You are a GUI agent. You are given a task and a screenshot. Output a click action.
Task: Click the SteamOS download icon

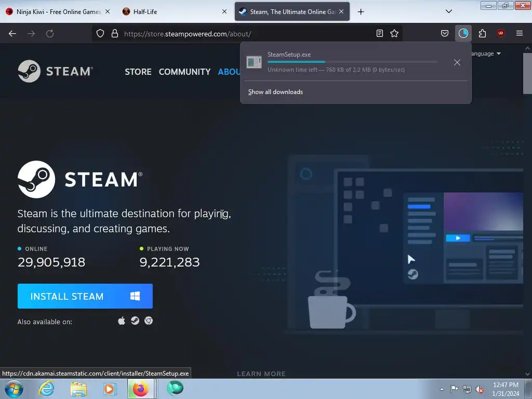point(135,321)
